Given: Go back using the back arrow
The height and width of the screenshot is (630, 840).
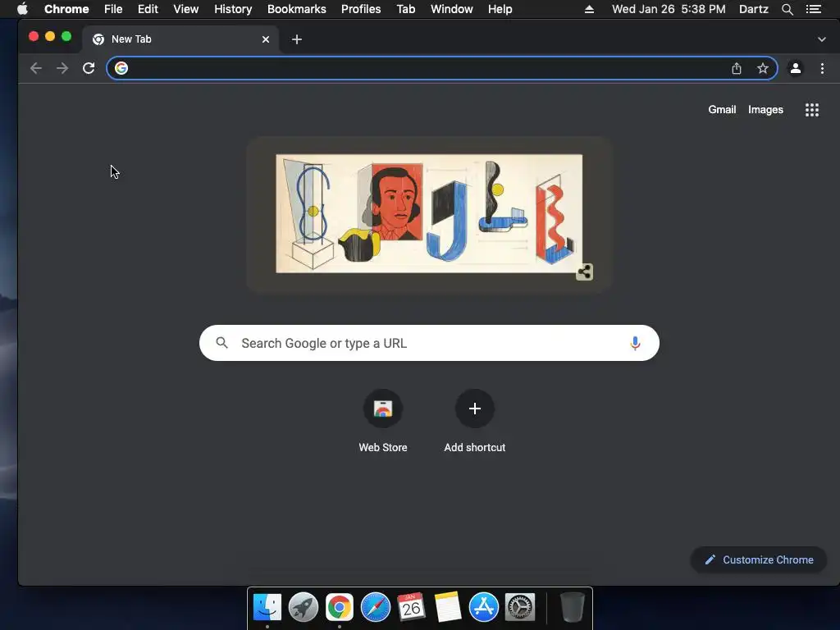Looking at the screenshot, I should tap(36, 68).
